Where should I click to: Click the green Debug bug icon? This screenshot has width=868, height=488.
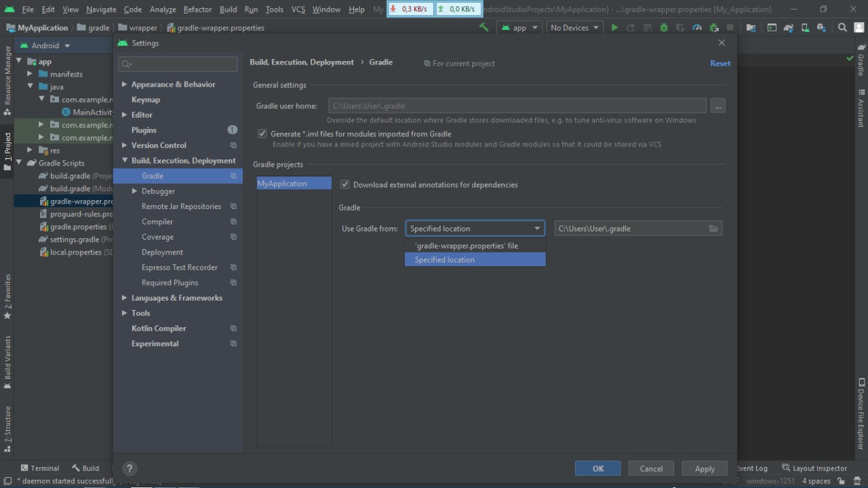(x=664, y=28)
